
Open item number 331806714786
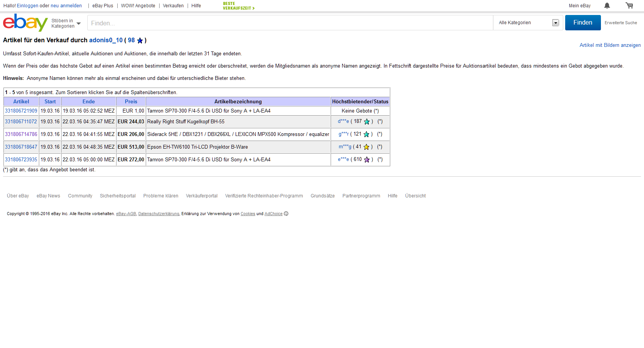pos(21,134)
